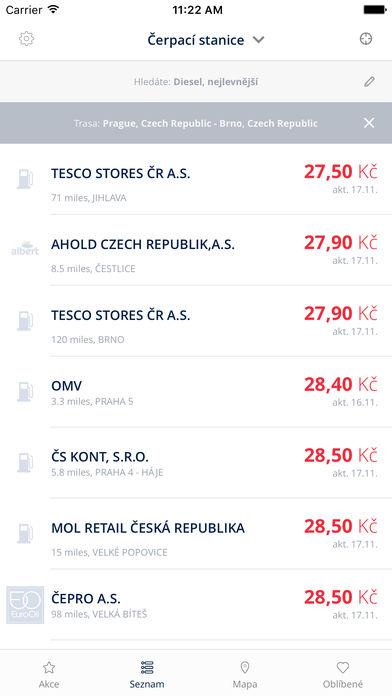392x696 pixels.
Task: Tap the EuroOil logo thumbnail
Action: [x=25, y=605]
